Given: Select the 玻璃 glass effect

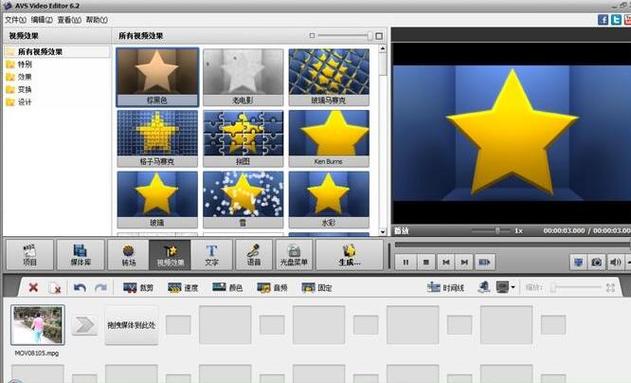Looking at the screenshot, I should [157, 200].
